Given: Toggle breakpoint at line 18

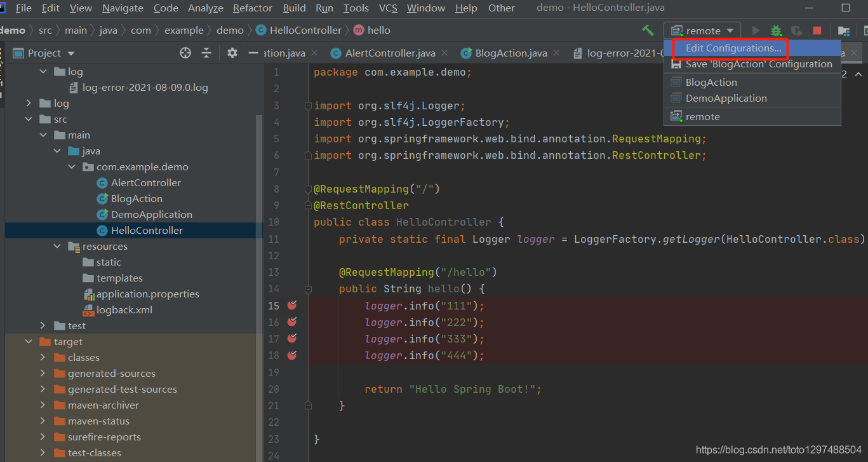Looking at the screenshot, I should pyautogui.click(x=292, y=355).
